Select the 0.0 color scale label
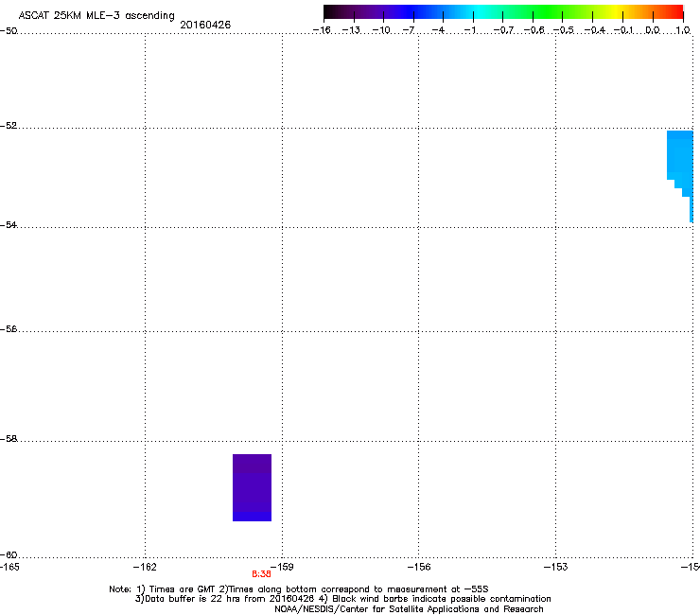 pos(653,30)
